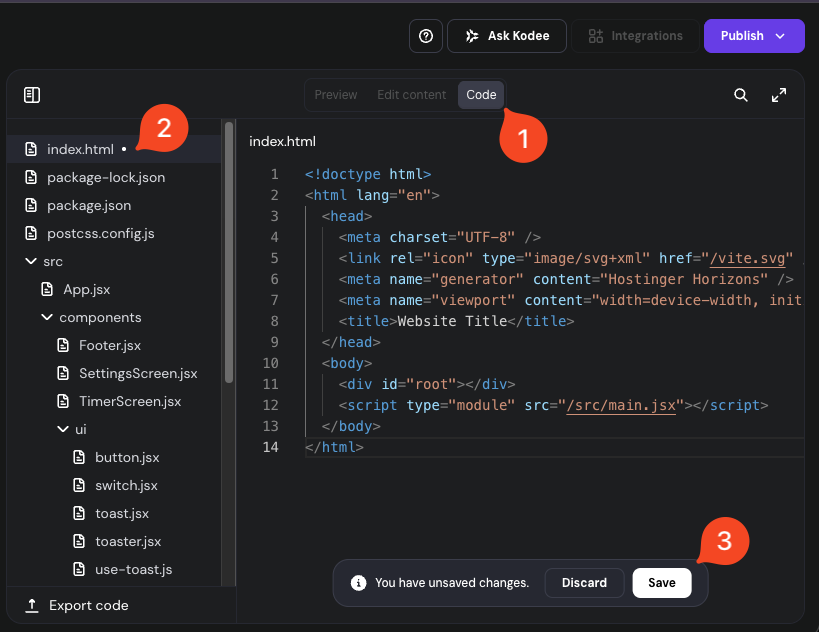Open Ask Kodee assistant

click(507, 36)
